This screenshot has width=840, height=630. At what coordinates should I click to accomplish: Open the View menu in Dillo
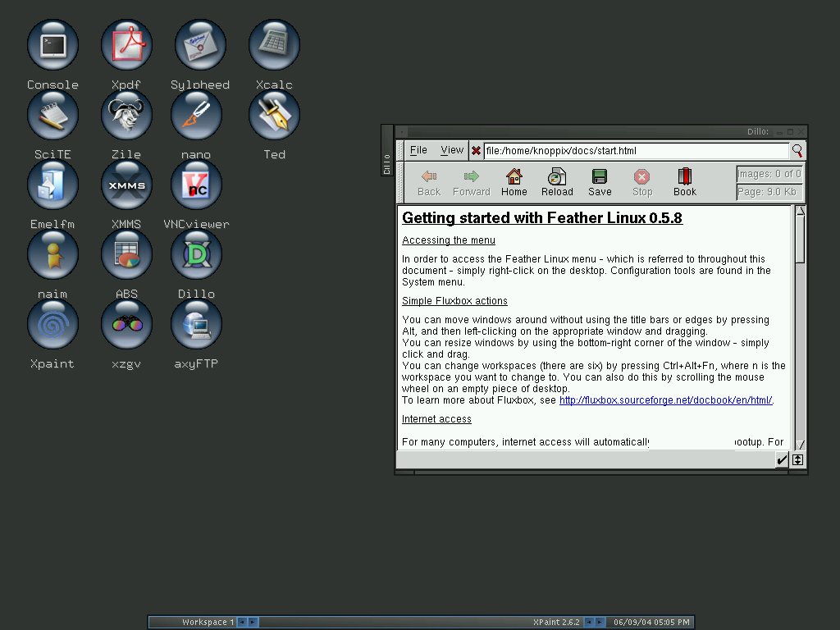tap(452, 150)
